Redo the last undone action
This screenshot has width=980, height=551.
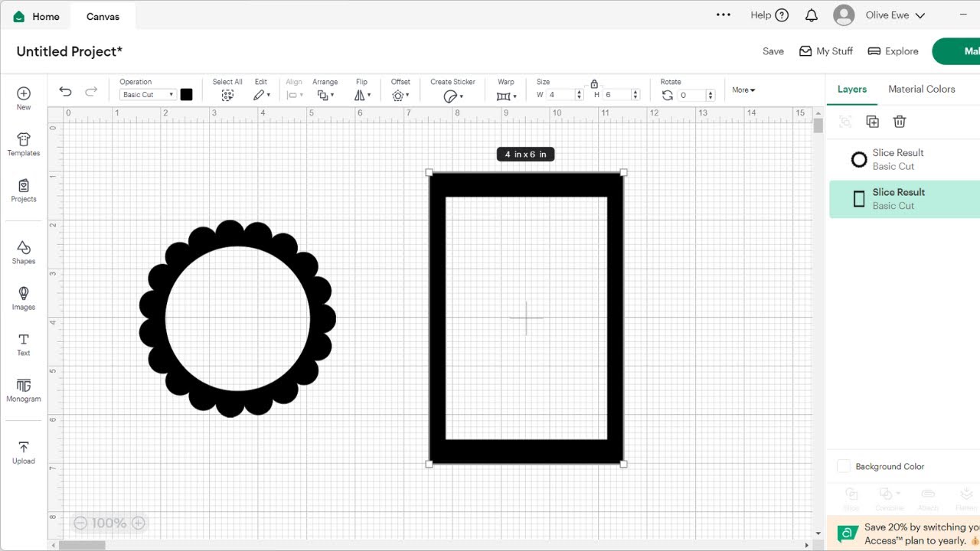coord(91,92)
